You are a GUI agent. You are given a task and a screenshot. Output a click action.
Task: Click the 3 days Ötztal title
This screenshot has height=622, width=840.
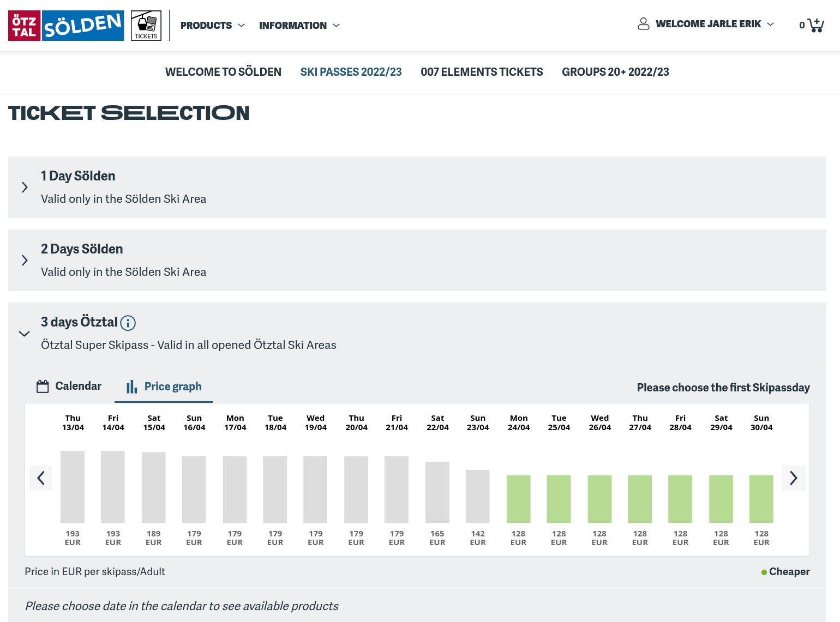pos(79,322)
